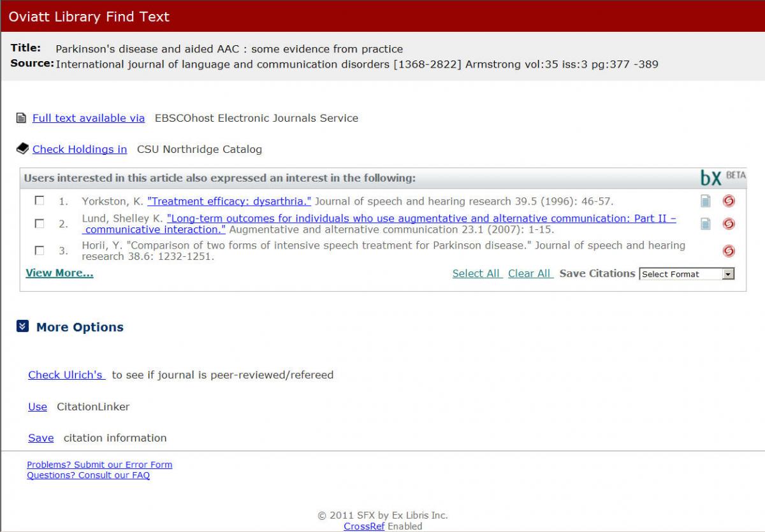This screenshot has width=765, height=532.
Task: Click Clear All citations link
Action: coord(530,273)
